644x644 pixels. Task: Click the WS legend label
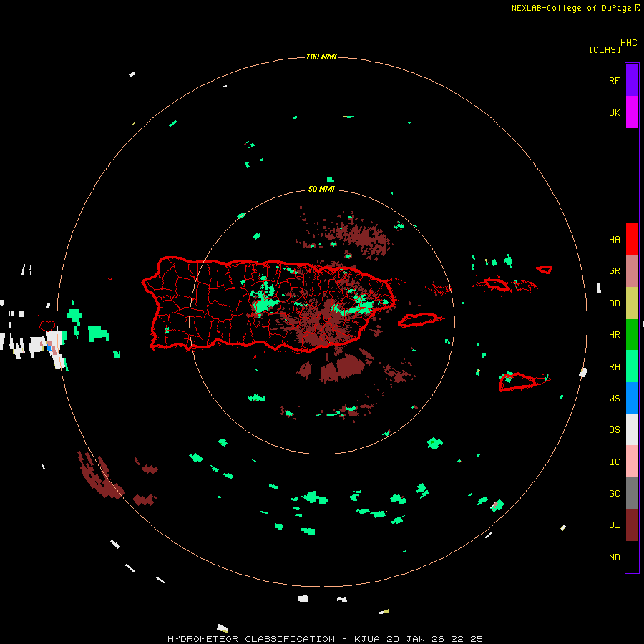click(615, 398)
